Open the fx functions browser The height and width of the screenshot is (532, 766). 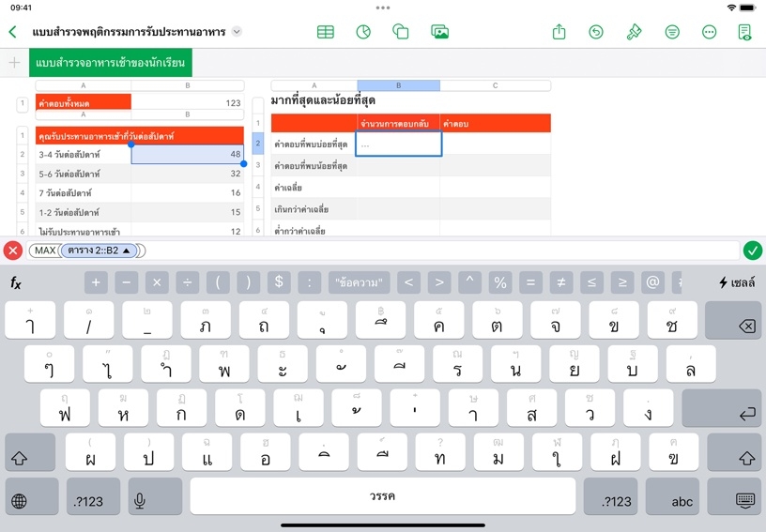point(16,282)
